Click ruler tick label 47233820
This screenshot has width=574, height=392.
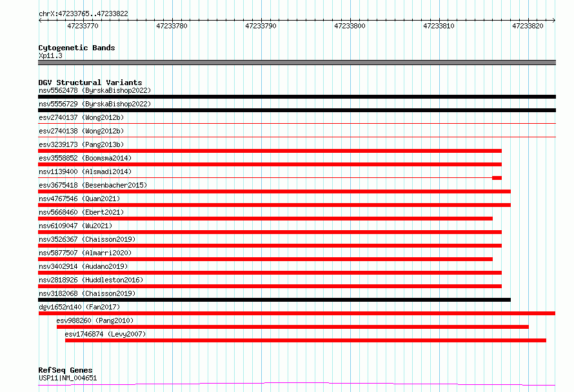[x=528, y=26]
